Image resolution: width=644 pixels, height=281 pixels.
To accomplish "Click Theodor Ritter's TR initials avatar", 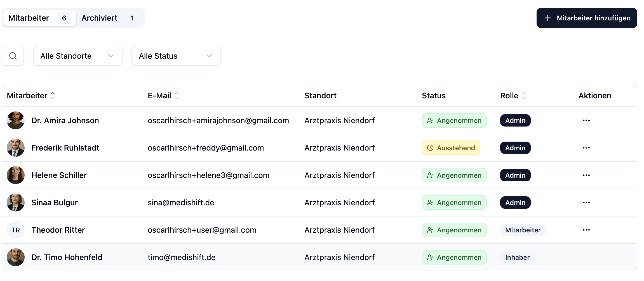I will tap(16, 230).
